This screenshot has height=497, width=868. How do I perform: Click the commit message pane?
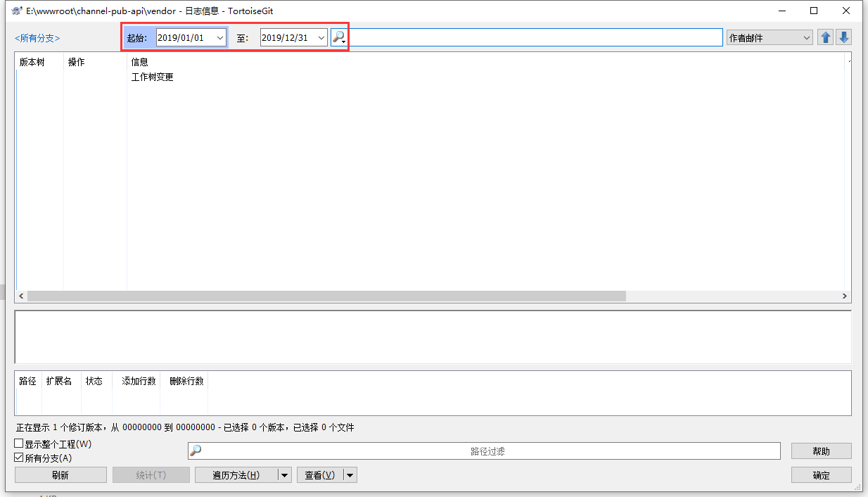(433, 337)
